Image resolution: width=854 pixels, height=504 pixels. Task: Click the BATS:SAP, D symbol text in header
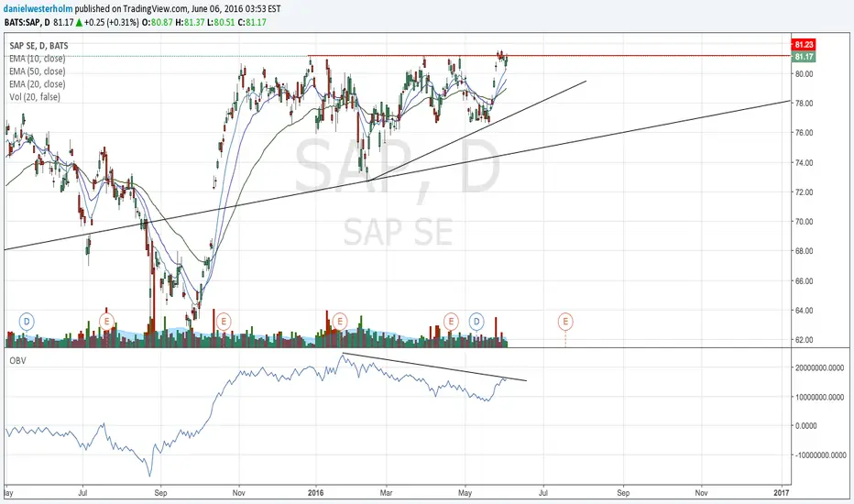[27, 22]
